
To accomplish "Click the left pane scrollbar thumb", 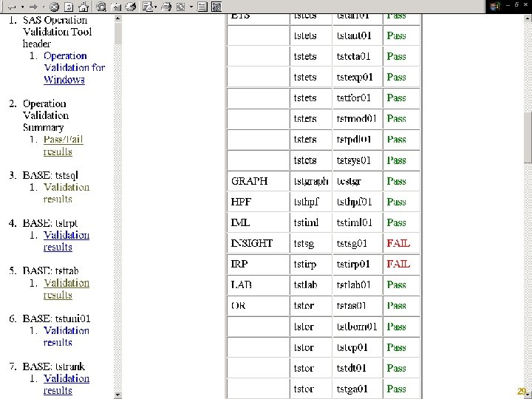I will [x=117, y=33].
